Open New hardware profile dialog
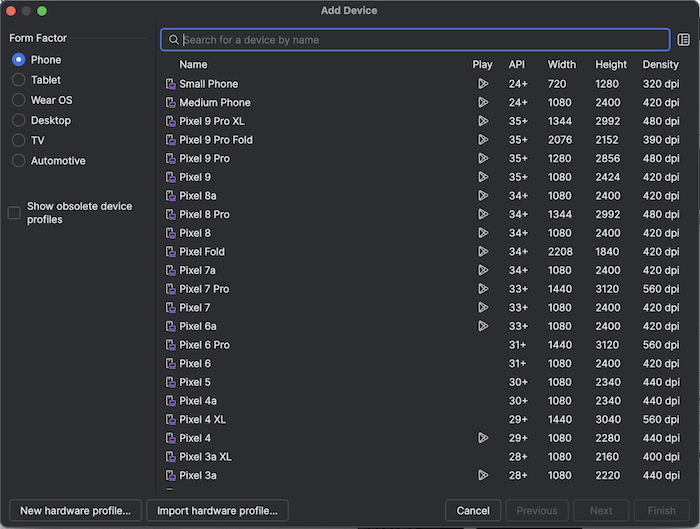 [x=75, y=511]
